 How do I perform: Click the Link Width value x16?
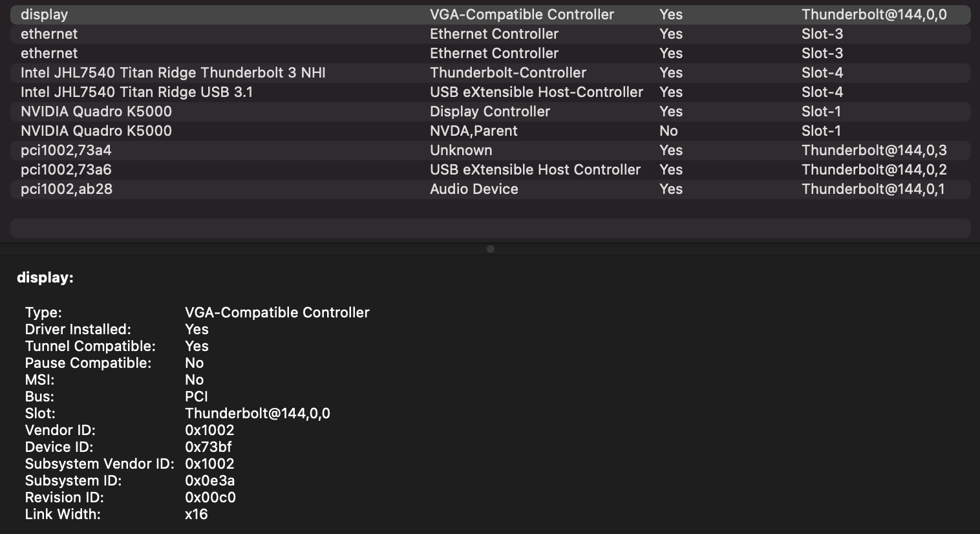[197, 514]
